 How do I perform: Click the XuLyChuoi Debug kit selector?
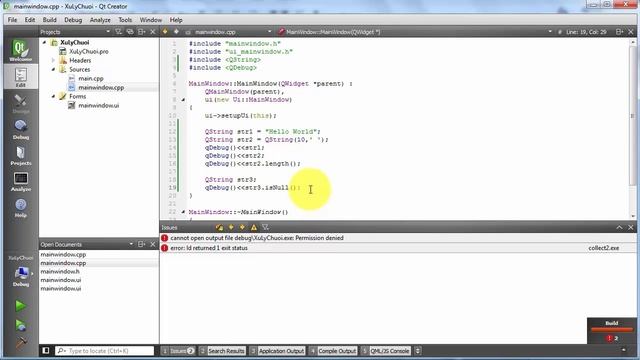point(20,271)
